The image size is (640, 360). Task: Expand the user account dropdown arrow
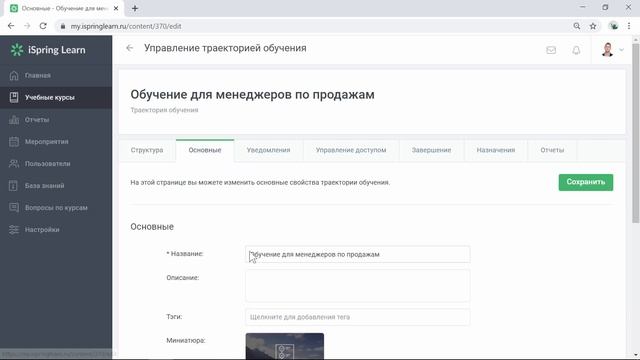click(621, 50)
